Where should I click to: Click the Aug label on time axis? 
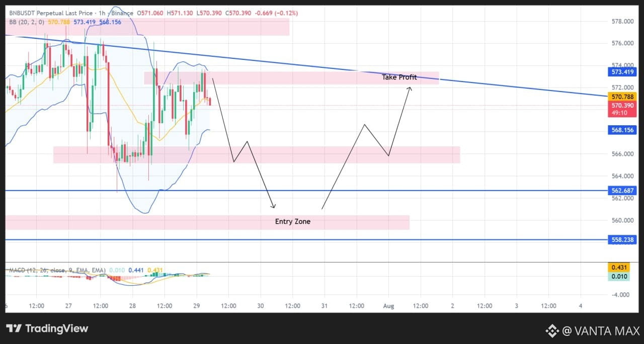388,306
